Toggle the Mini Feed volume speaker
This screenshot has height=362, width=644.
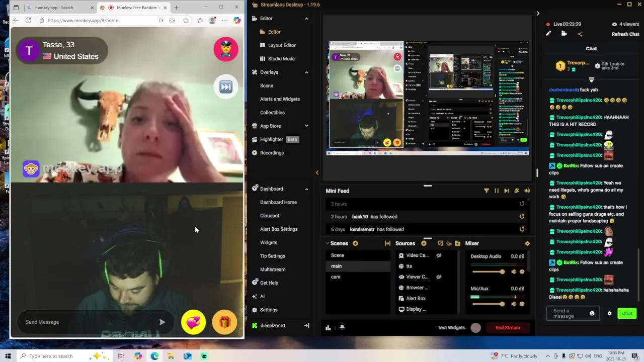click(527, 191)
